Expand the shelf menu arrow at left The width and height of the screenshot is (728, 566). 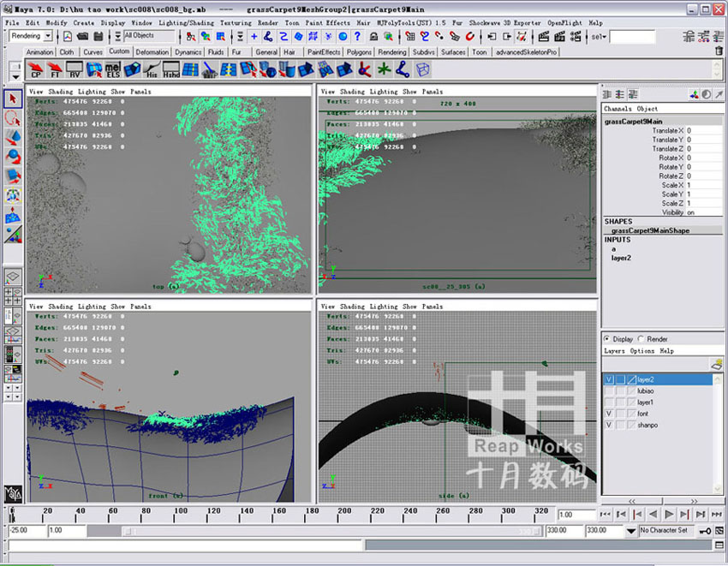[15, 76]
